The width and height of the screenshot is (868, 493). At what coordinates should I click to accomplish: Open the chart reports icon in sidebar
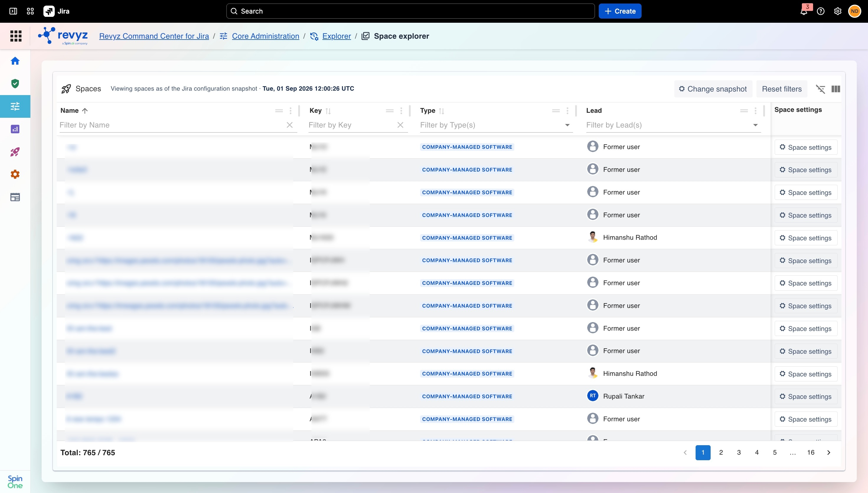(x=15, y=129)
